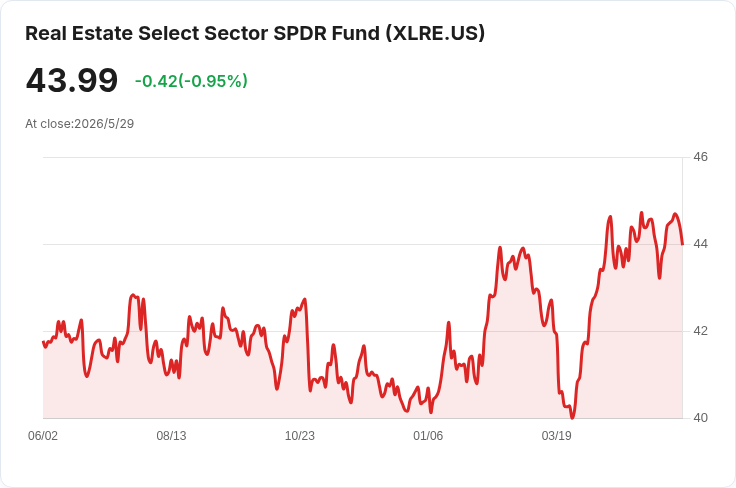Click the price change -0.42(-0.95%) text
The width and height of the screenshot is (736, 488).
[x=191, y=81]
